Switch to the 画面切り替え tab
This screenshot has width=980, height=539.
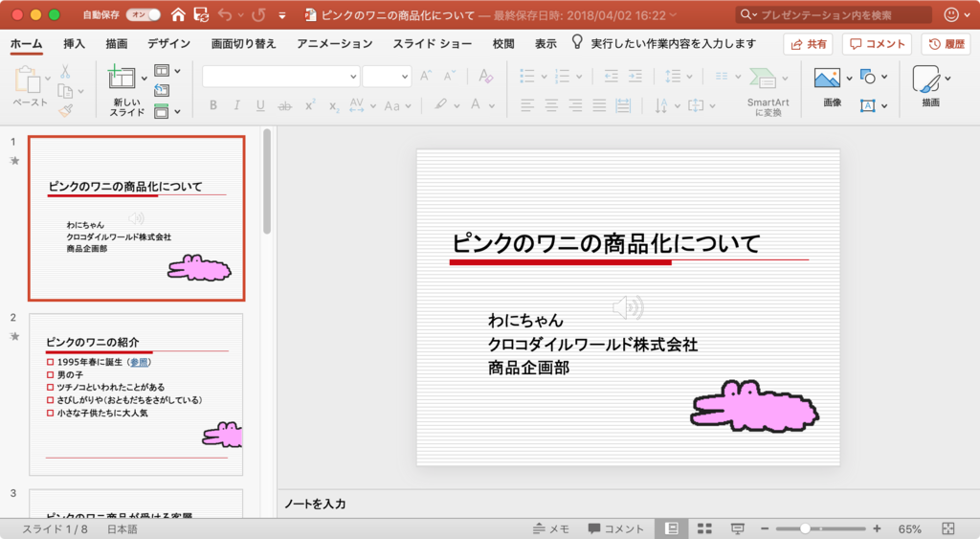[x=243, y=44]
